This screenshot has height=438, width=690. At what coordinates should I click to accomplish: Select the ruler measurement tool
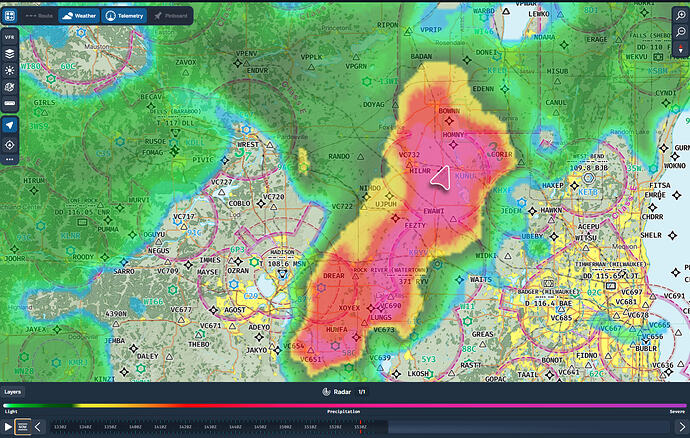10,103
